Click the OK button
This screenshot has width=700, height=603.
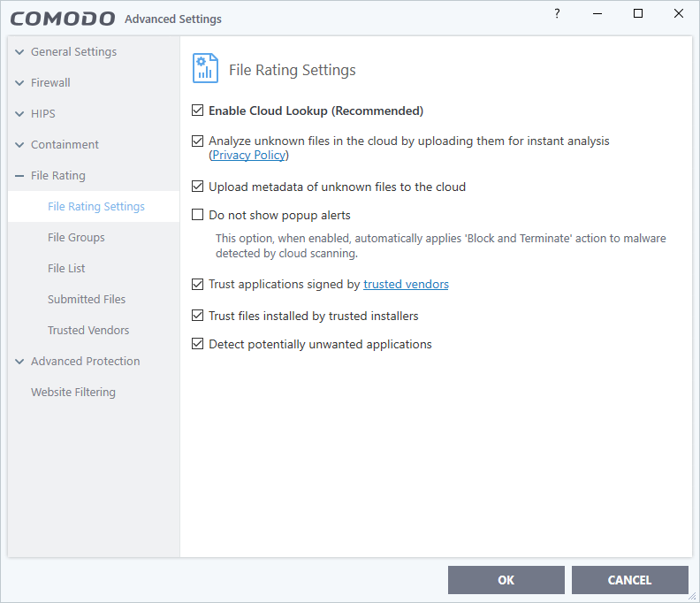click(x=506, y=580)
